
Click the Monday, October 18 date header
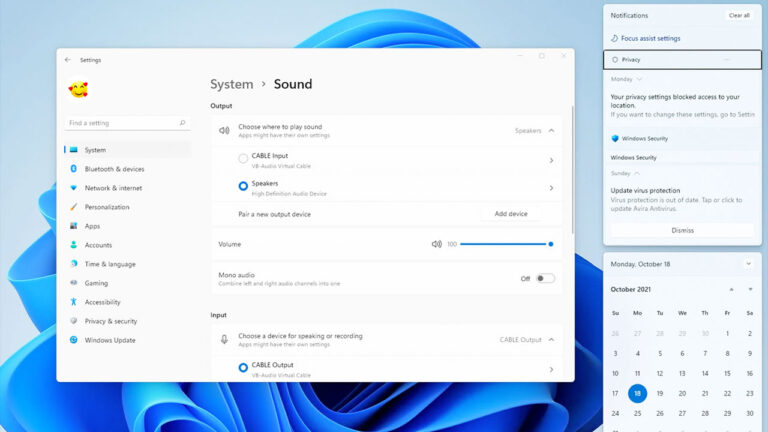(640, 264)
